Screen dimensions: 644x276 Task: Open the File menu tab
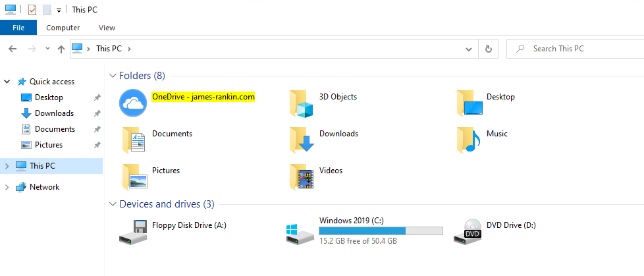(18, 28)
